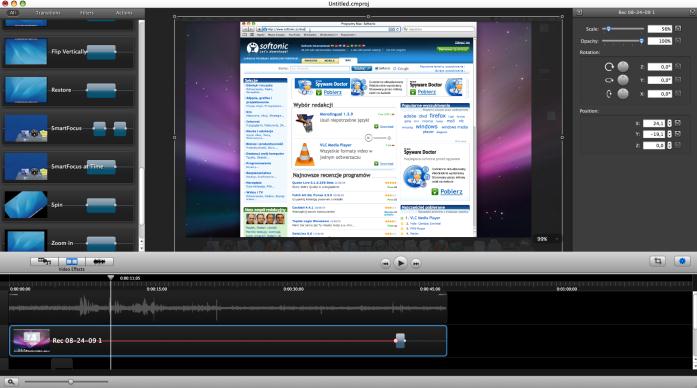Click the top-right canvas resize handle
The width and height of the screenshot is (697, 388).
562,16
